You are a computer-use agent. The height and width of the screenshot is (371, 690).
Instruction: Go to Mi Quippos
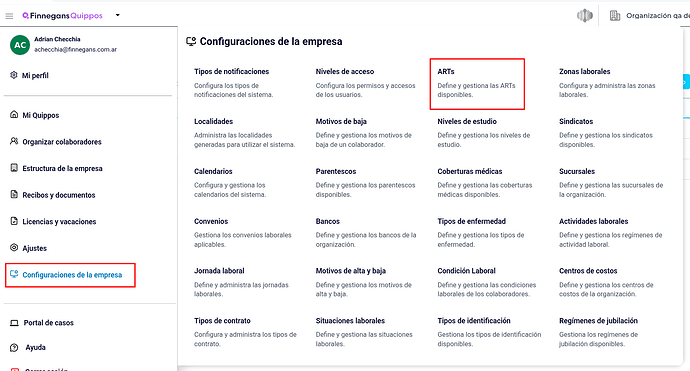point(40,115)
